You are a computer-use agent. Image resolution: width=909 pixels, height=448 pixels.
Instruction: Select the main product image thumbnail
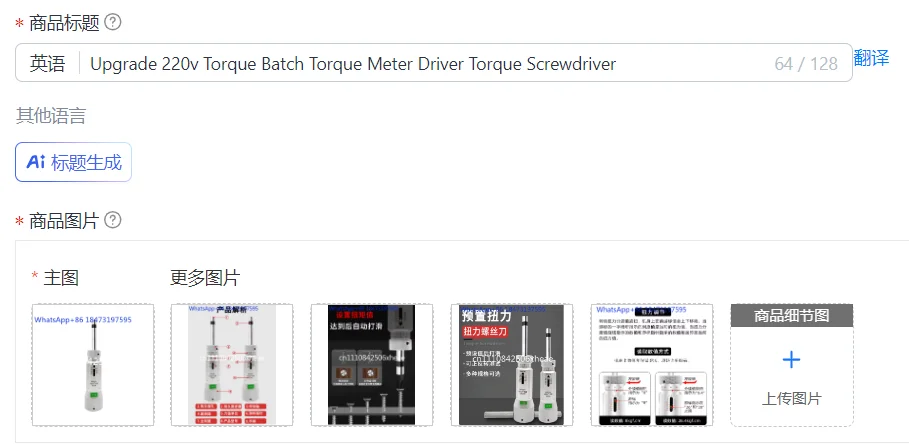93,365
